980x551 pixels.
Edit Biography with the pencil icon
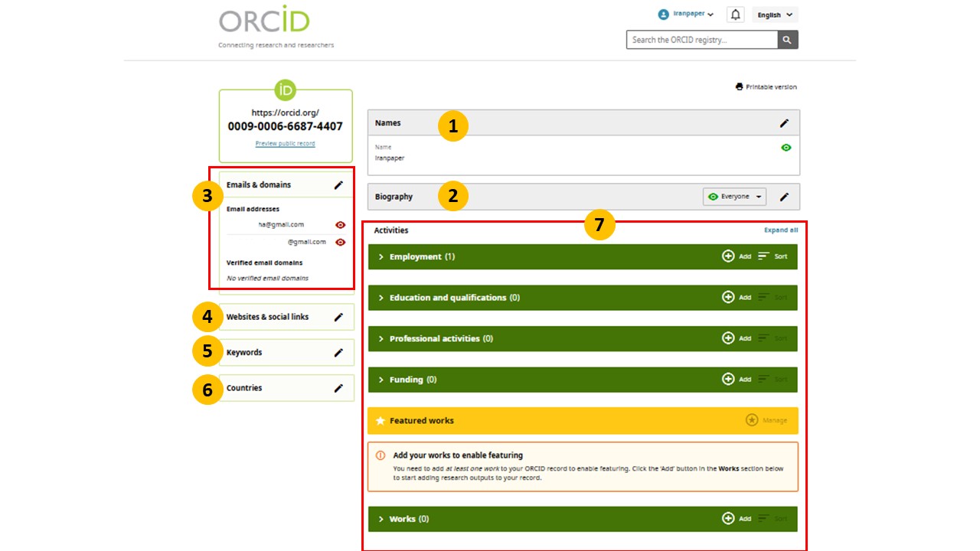tap(784, 197)
